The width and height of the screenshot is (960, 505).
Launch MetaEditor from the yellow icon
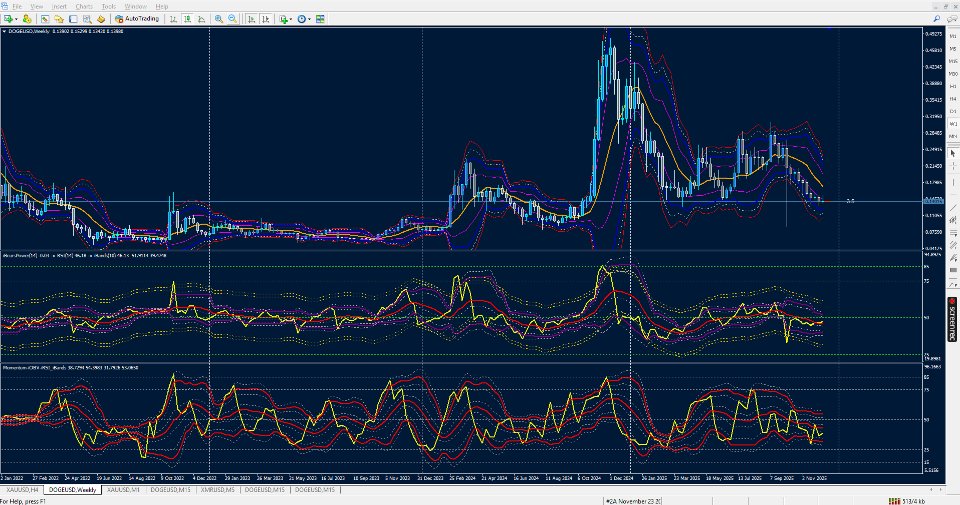pyautogui.click(x=101, y=19)
